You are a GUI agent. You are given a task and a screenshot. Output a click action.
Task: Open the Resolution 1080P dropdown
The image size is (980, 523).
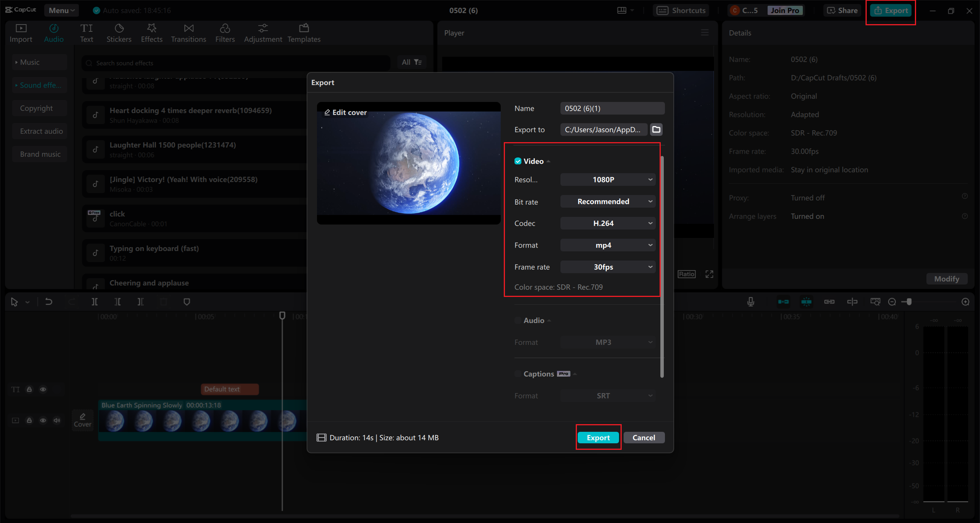click(x=608, y=180)
